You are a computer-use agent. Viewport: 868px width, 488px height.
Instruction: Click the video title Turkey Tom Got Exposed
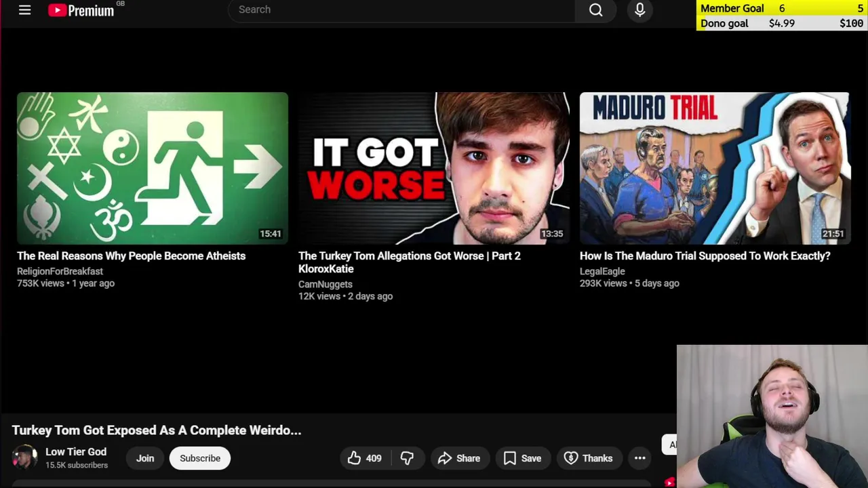[157, 430]
